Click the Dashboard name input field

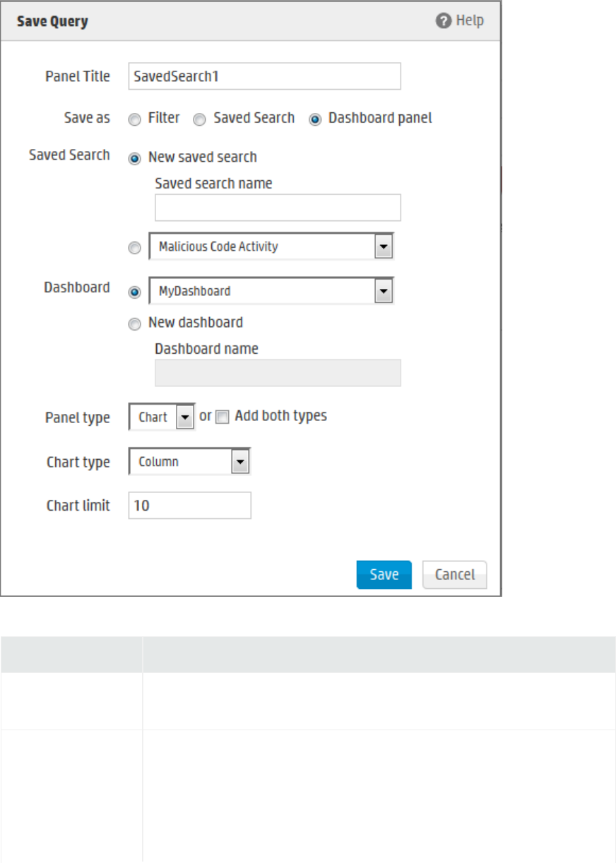coord(278,373)
